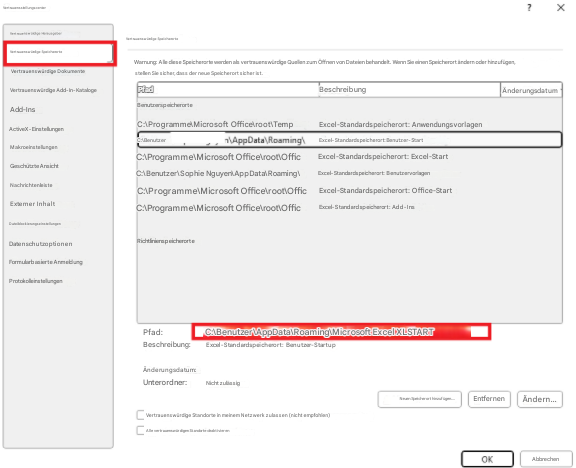The image size is (576, 468).
Task: Enable trusted locations on my network checkbox
Action: point(140,415)
